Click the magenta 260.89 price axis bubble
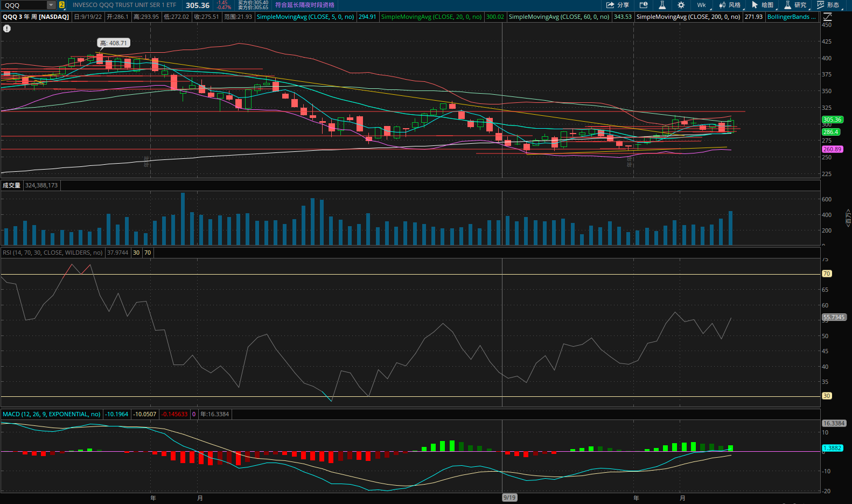This screenshot has height=504, width=852. point(832,149)
